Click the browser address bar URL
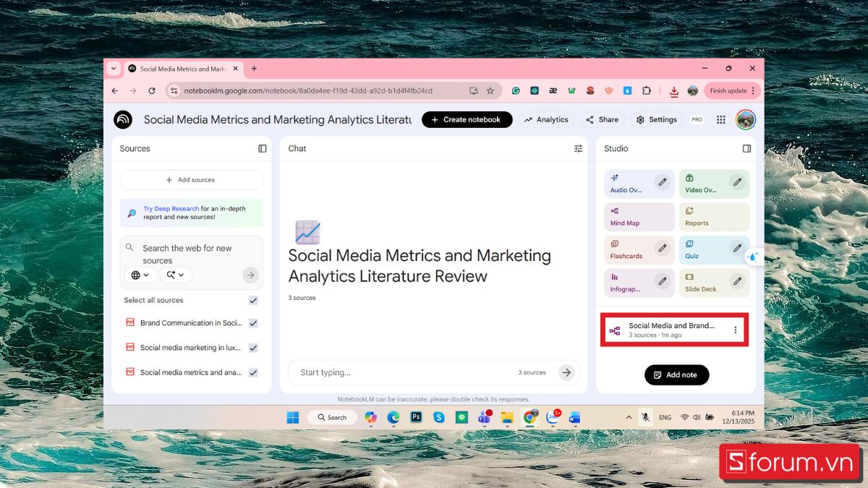This screenshot has height=488, width=868. (308, 90)
